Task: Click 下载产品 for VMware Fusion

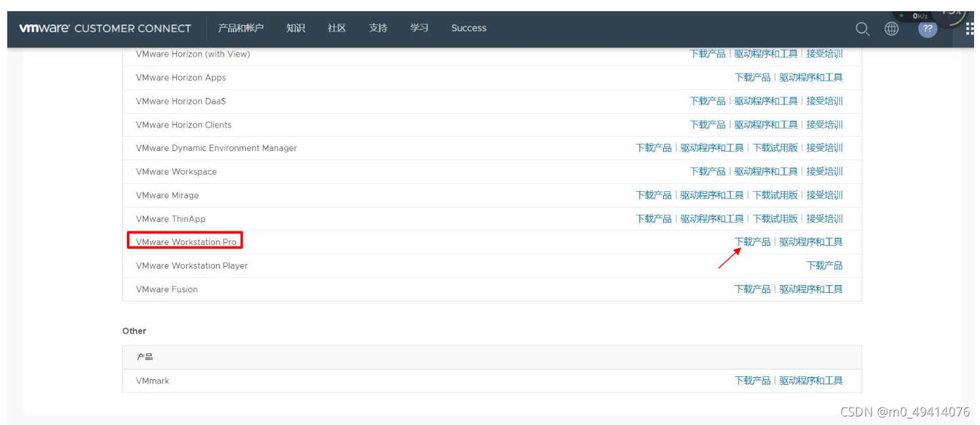Action: coord(753,289)
